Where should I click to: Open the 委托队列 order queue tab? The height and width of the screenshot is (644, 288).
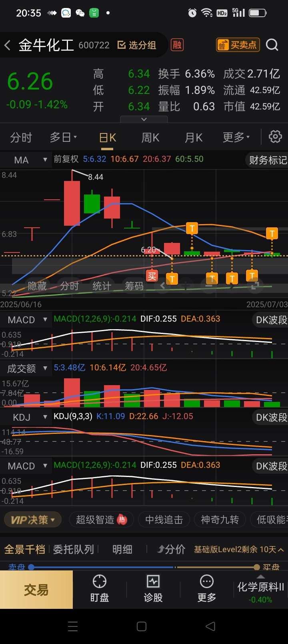pyautogui.click(x=74, y=549)
